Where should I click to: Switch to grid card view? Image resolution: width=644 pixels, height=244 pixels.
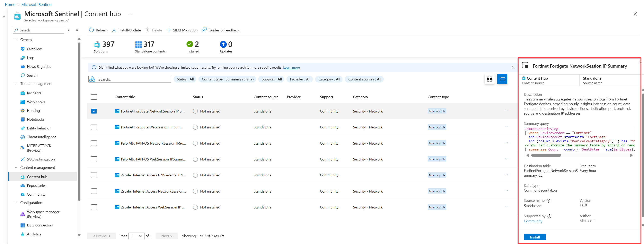(x=489, y=79)
